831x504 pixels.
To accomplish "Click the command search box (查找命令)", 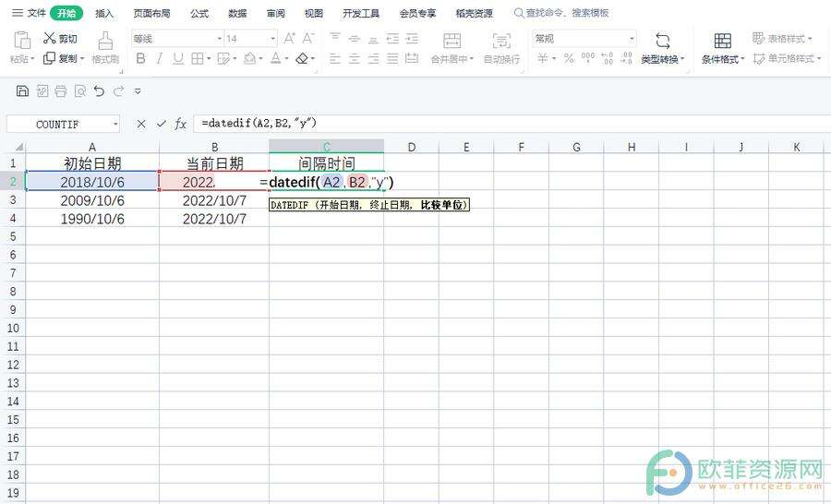I will pyautogui.click(x=561, y=13).
